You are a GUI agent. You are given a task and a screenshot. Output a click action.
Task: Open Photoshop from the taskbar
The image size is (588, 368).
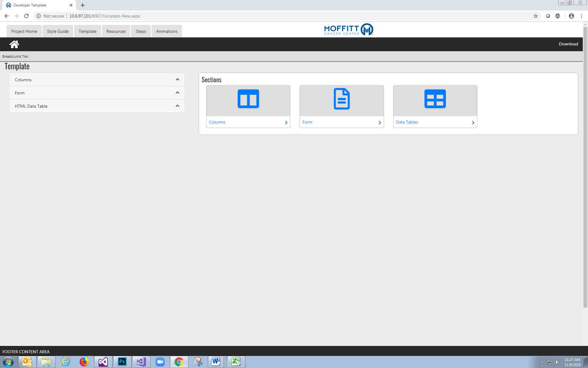(x=122, y=362)
